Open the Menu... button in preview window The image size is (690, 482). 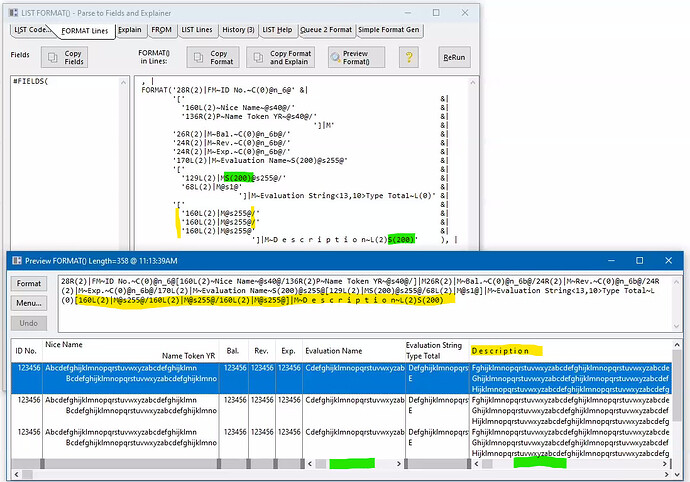[29, 303]
